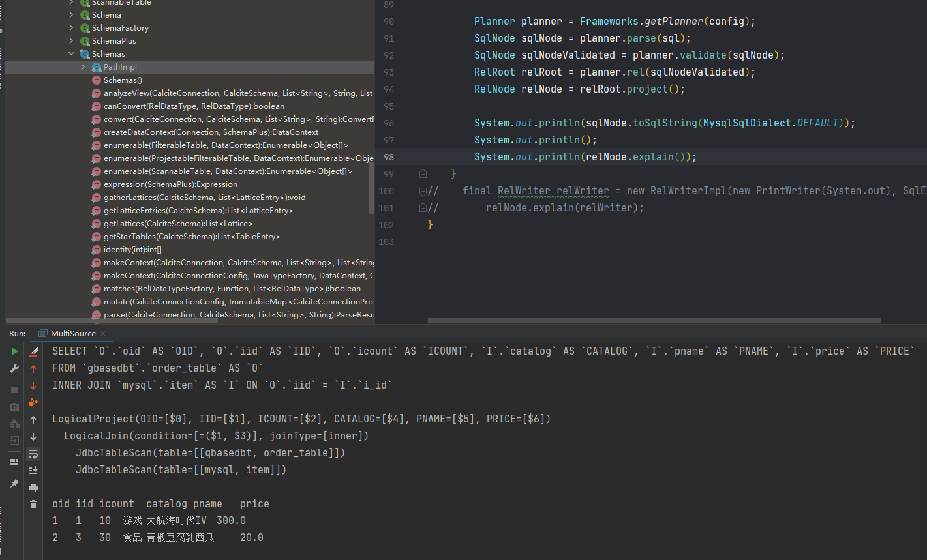Image resolution: width=927 pixels, height=560 pixels.
Task: Pin the Run tab with the pin icon
Action: (14, 484)
